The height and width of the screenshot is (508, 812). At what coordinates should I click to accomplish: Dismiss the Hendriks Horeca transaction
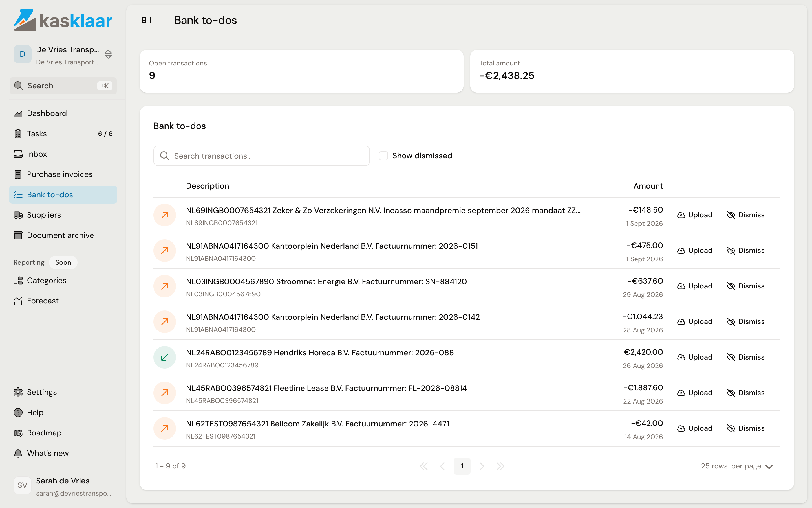pyautogui.click(x=745, y=357)
